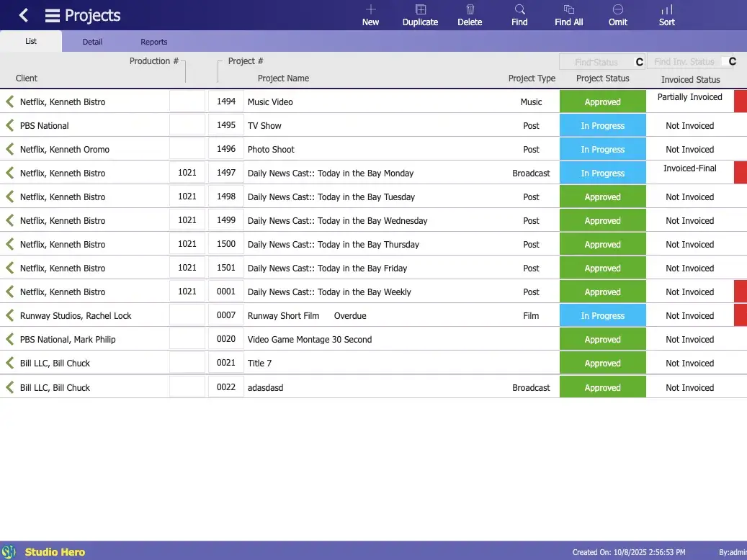Click project number 0007
The image size is (747, 560).
point(225,315)
